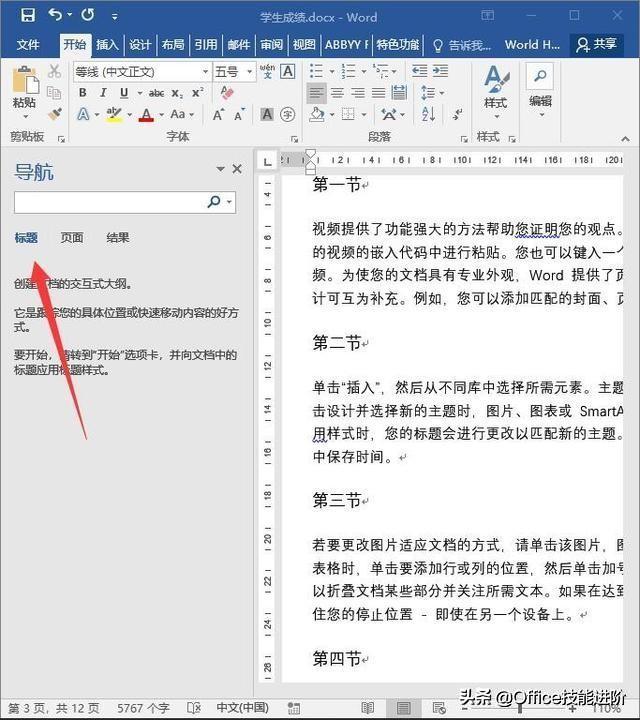The height and width of the screenshot is (720, 640).
Task: Cut selection with the scissors icon
Action: click(x=54, y=71)
